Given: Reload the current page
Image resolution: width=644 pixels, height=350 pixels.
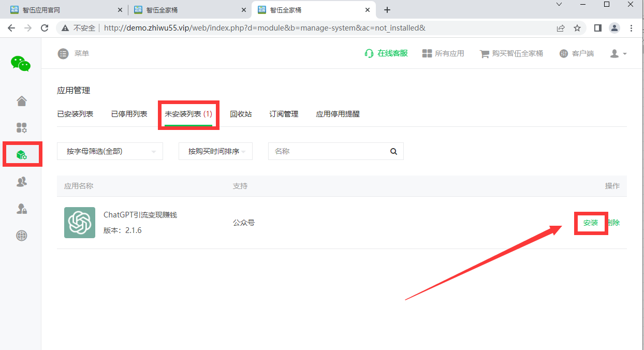Looking at the screenshot, I should (x=45, y=28).
